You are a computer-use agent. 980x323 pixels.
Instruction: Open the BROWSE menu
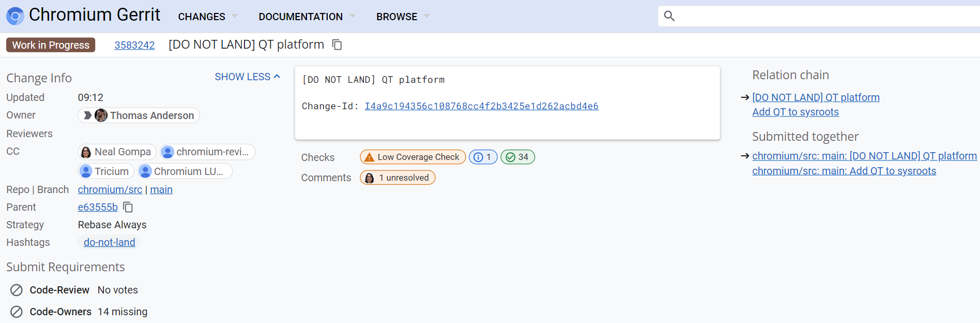(x=403, y=17)
